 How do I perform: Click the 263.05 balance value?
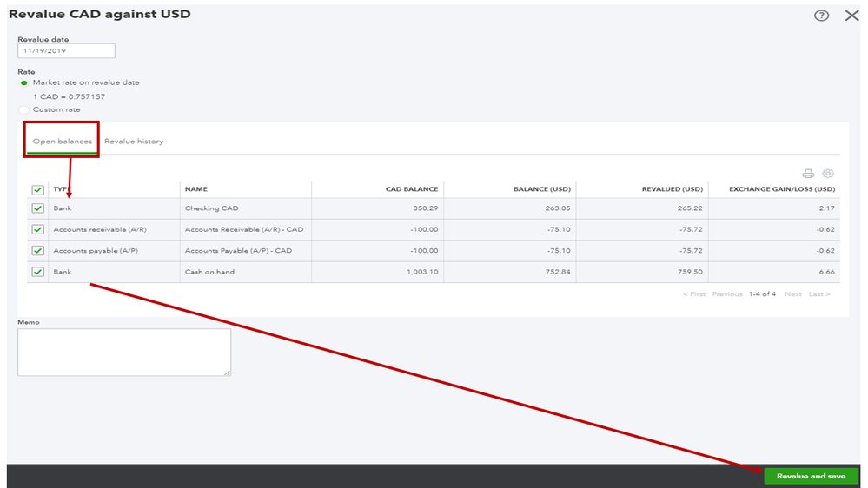click(x=558, y=208)
